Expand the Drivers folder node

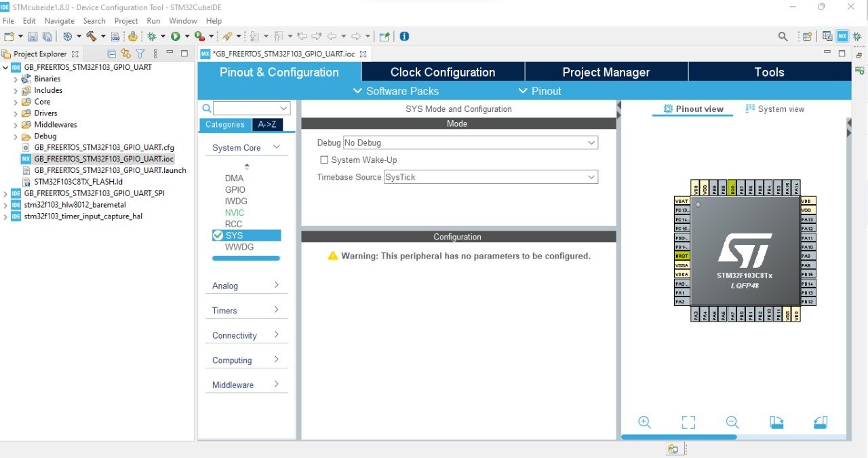tap(16, 113)
